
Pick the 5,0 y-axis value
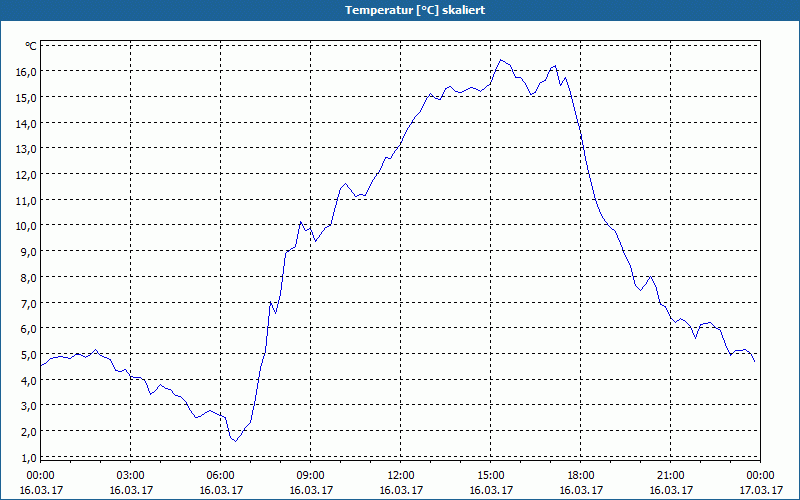click(x=29, y=355)
